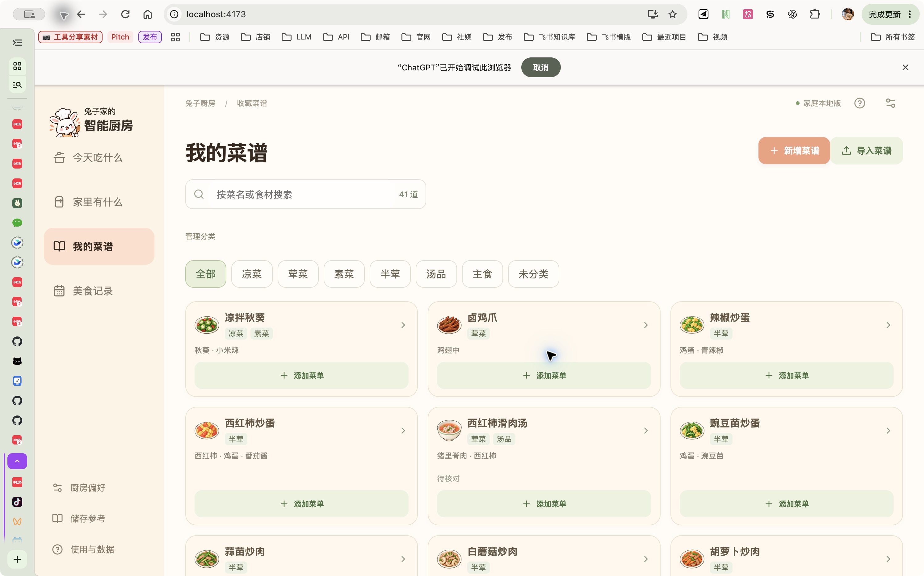Open the browser extensions puzzle icon

(815, 14)
